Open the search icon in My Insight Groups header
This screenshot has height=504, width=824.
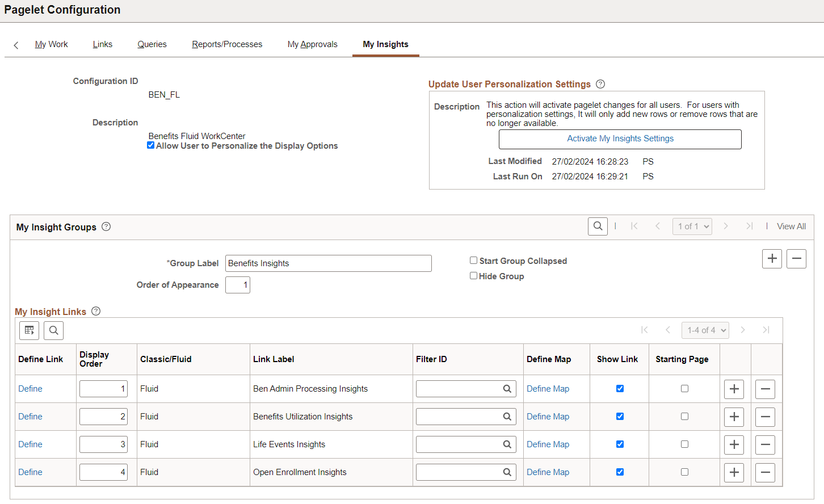pos(597,226)
